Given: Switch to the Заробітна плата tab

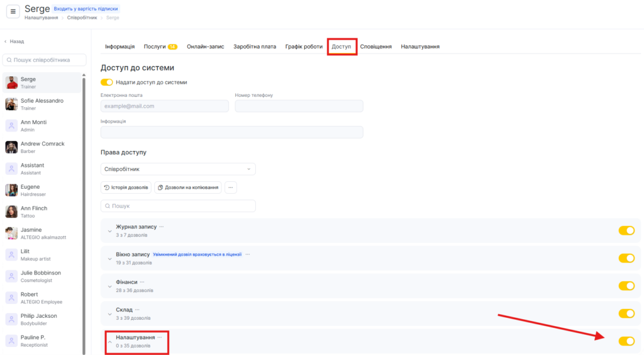Looking at the screenshot, I should [254, 47].
